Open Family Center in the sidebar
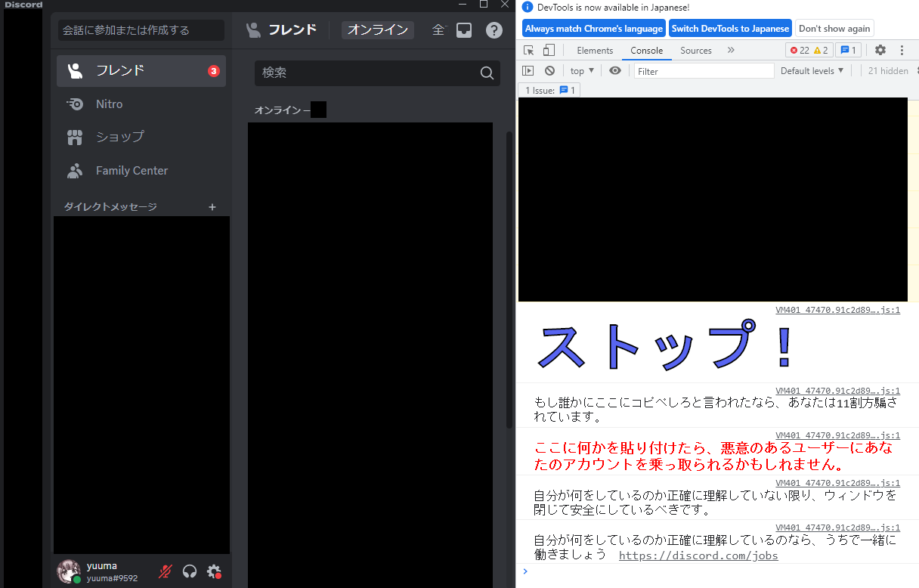Viewport: 919px width, 588px height. click(x=141, y=171)
